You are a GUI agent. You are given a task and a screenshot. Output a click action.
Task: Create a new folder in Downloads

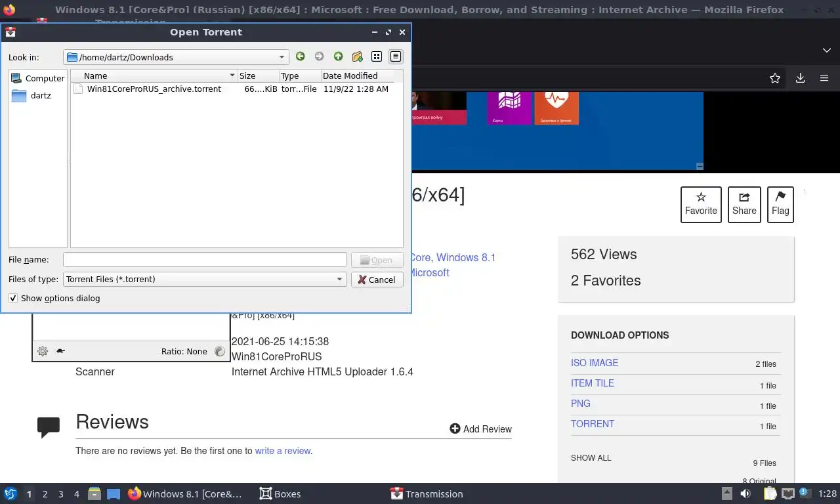pos(357,57)
